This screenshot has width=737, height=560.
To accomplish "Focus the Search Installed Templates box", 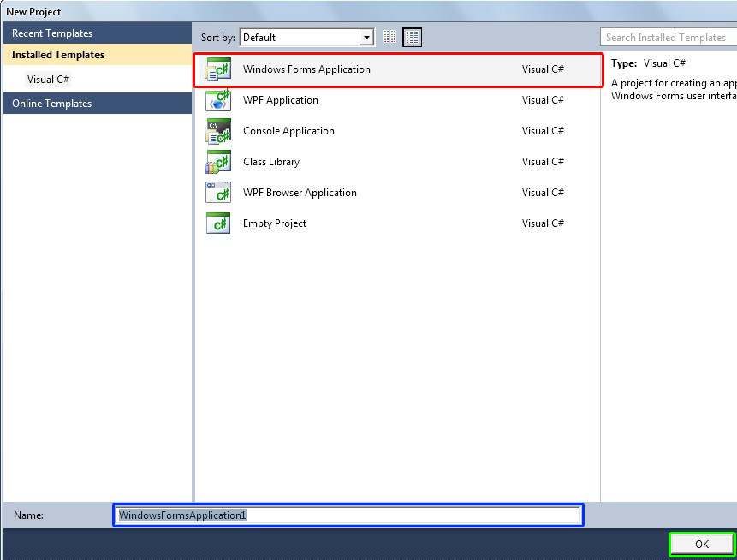I will coord(669,38).
